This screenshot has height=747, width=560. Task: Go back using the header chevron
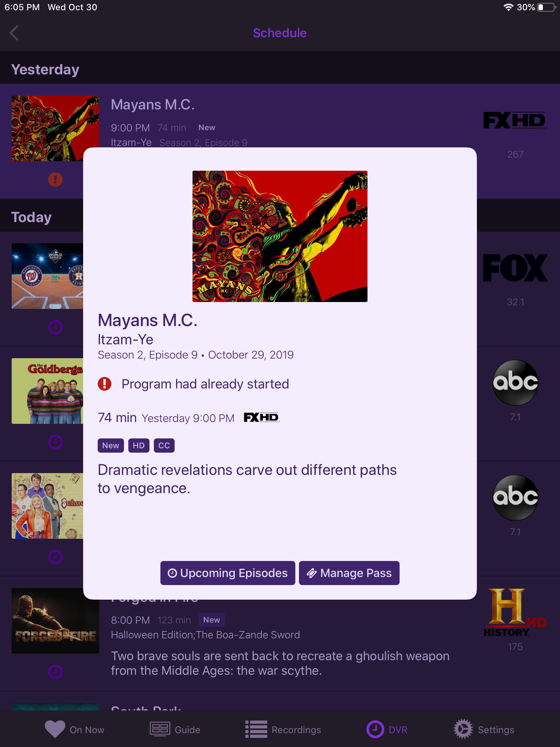pyautogui.click(x=14, y=33)
